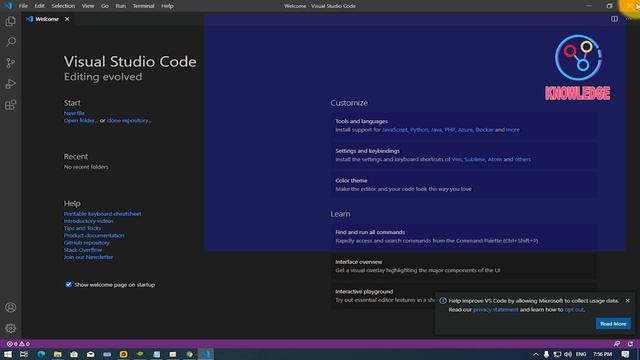
Task: Open notifications bell in status bar
Action: 630,344
